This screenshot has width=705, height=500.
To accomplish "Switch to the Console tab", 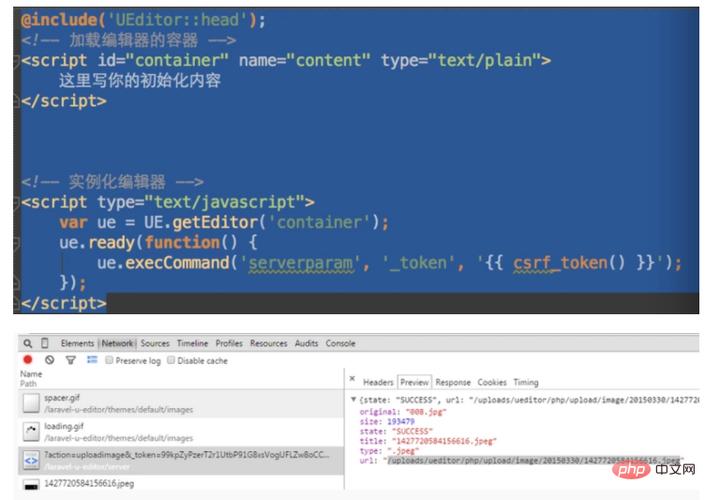I will pos(340,344).
